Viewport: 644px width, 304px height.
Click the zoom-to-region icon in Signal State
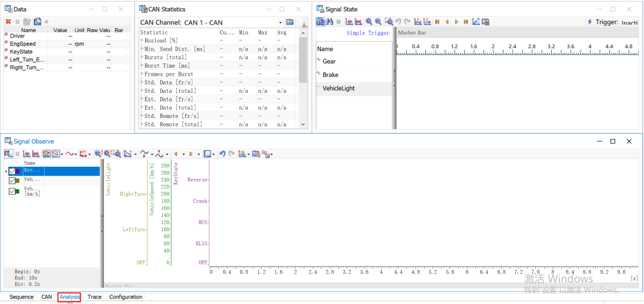tap(388, 22)
